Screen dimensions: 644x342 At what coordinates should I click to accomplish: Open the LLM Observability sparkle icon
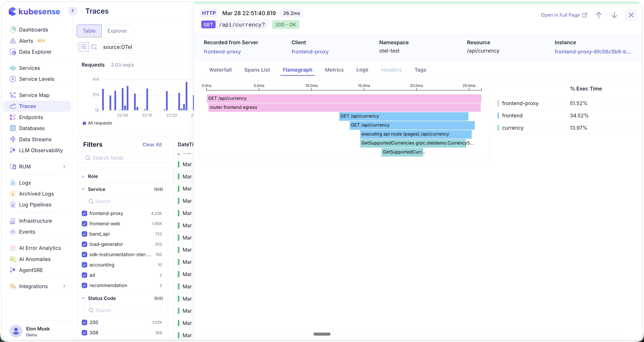pos(12,150)
